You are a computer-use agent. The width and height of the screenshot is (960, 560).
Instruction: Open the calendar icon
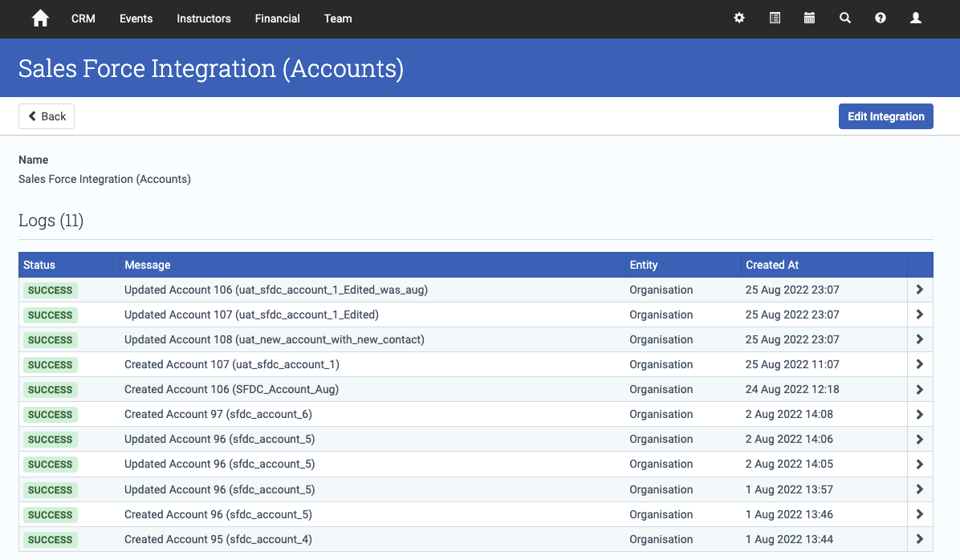(x=809, y=18)
